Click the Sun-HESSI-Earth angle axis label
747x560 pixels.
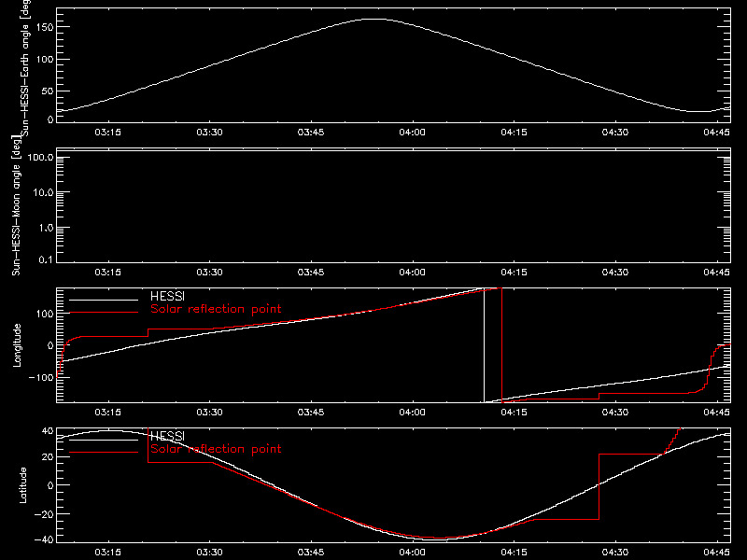pyautogui.click(x=25, y=67)
